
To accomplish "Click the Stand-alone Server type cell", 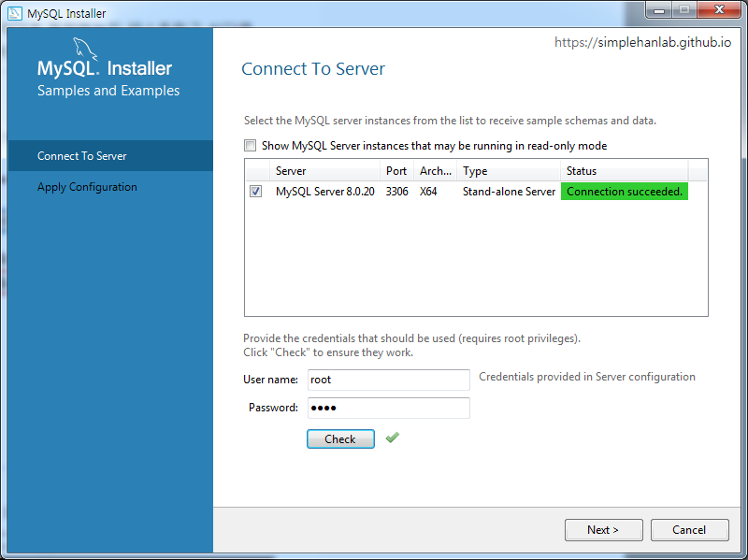I will point(509,192).
